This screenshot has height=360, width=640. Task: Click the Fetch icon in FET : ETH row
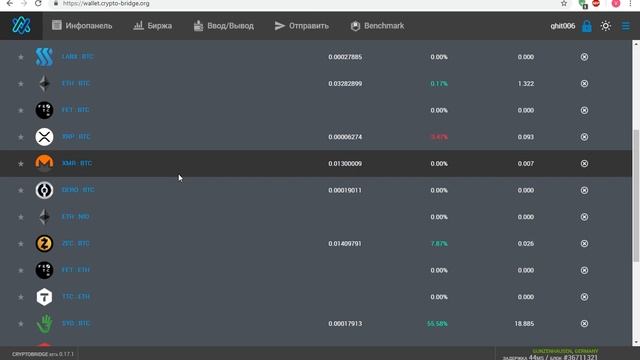pos(44,270)
